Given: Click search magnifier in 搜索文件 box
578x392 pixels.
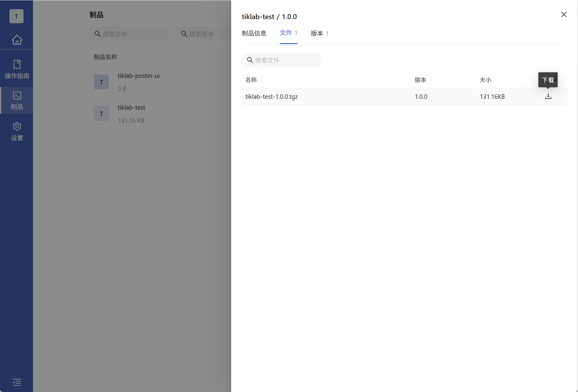Looking at the screenshot, I should [250, 60].
